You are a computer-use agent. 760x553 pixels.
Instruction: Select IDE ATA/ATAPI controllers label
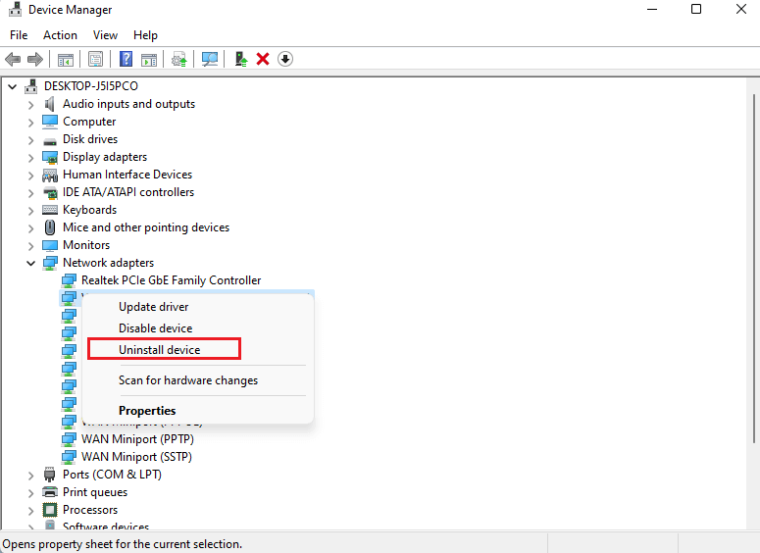(x=128, y=192)
